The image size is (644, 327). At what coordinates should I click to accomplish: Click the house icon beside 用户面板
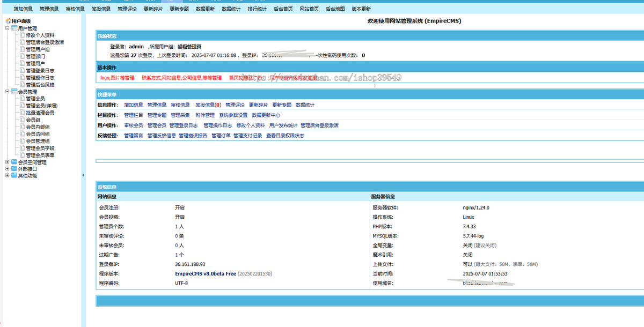click(8, 21)
